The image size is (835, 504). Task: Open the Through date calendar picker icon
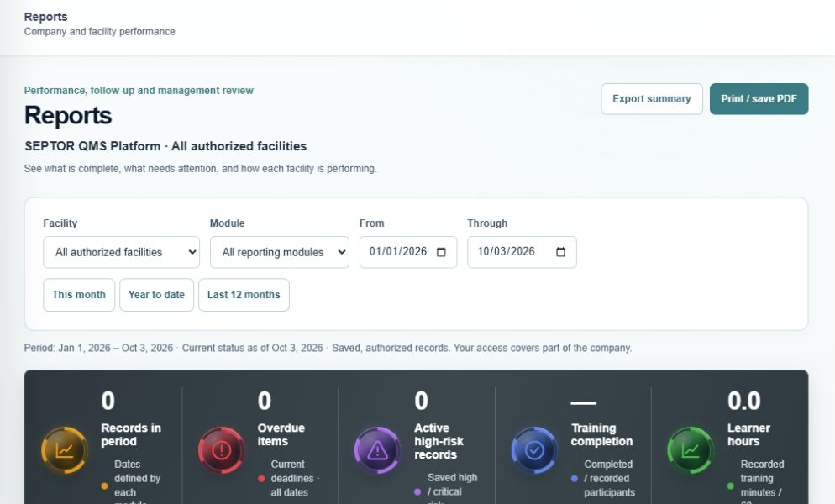point(561,252)
